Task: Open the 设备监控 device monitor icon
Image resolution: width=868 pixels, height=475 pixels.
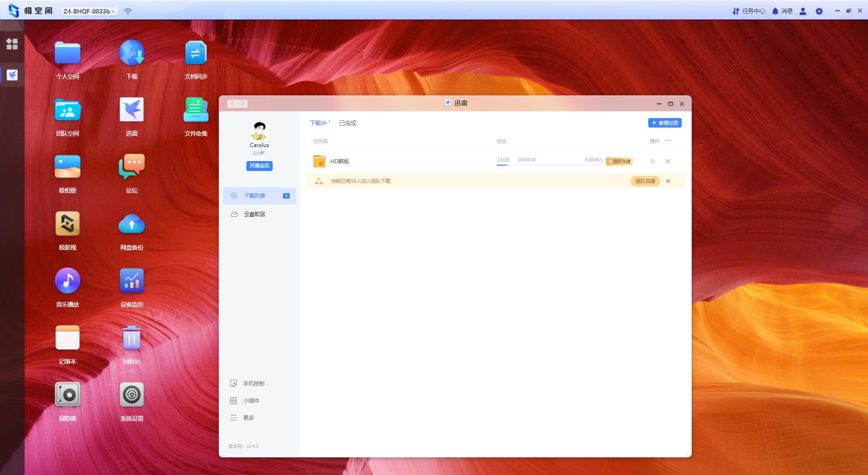Action: point(132,281)
